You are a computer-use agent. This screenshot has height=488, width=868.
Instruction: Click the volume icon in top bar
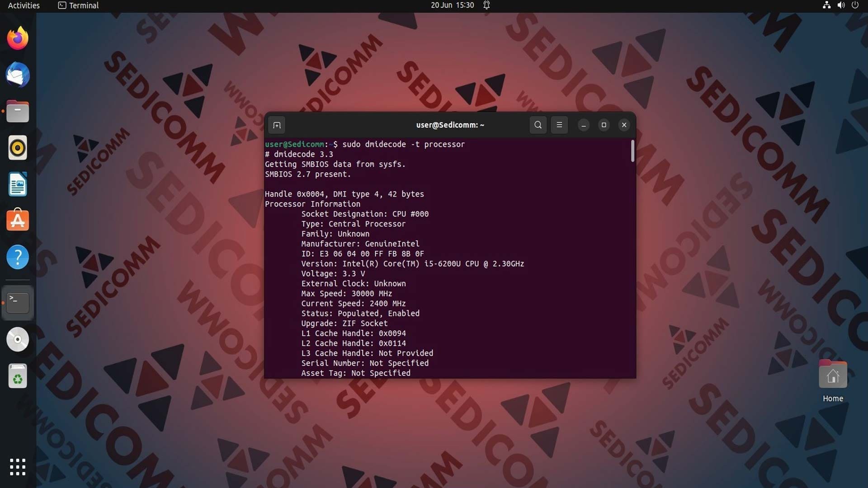841,5
